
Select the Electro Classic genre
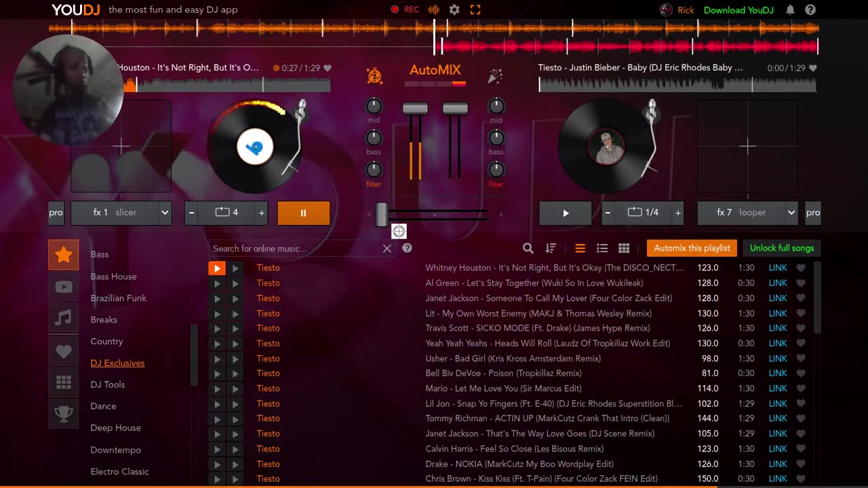tap(119, 472)
